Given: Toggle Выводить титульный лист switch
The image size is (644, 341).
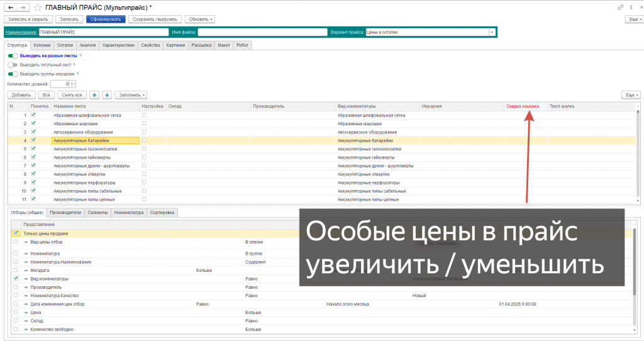Looking at the screenshot, I should click(13, 65).
